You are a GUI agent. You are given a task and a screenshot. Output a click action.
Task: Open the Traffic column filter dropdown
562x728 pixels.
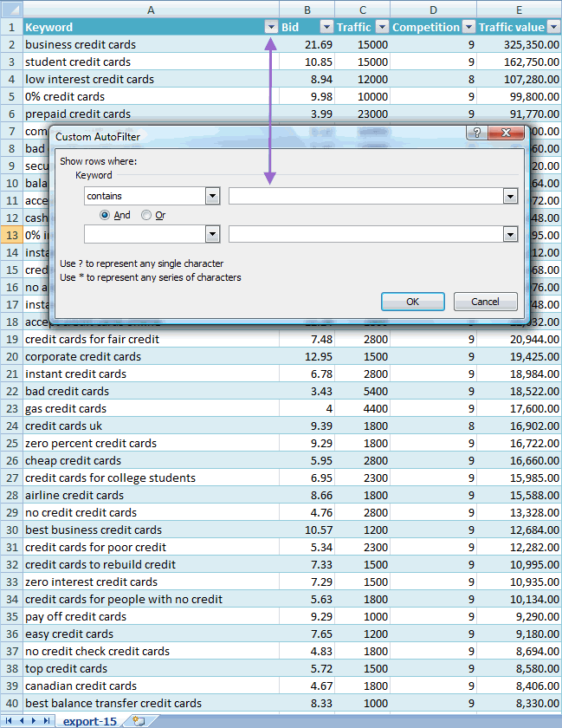pyautogui.click(x=382, y=27)
